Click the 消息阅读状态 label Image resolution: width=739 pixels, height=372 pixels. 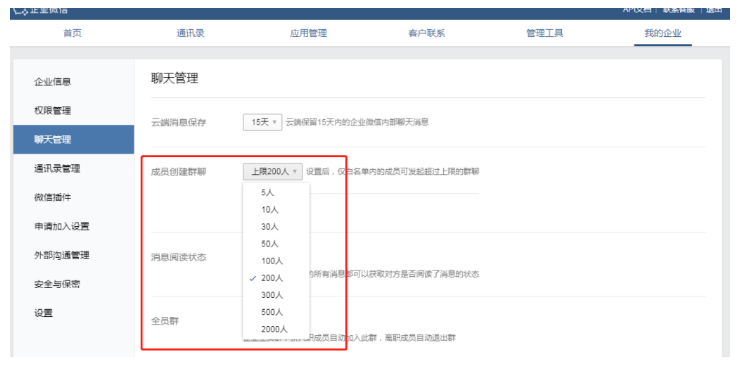179,257
